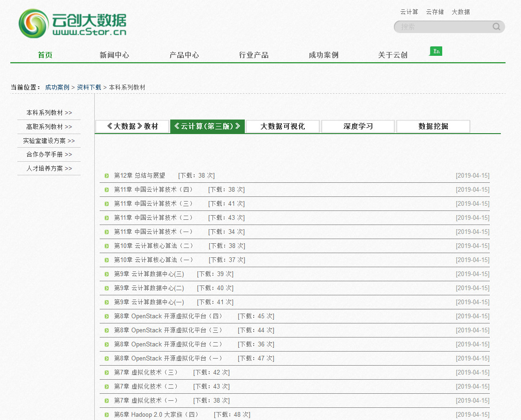Image resolution: width=521 pixels, height=420 pixels.
Task: Go to 新闻中心 navigation menu
Action: 114,55
